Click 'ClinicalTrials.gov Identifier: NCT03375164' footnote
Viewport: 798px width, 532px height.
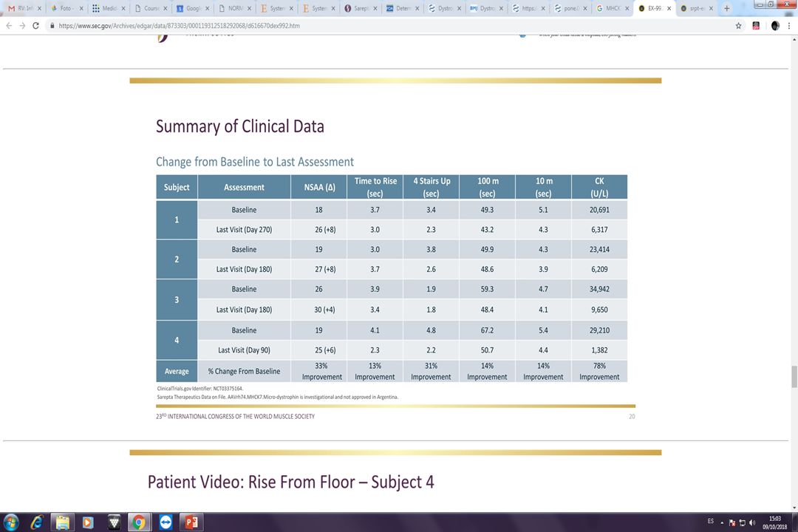tap(200, 389)
